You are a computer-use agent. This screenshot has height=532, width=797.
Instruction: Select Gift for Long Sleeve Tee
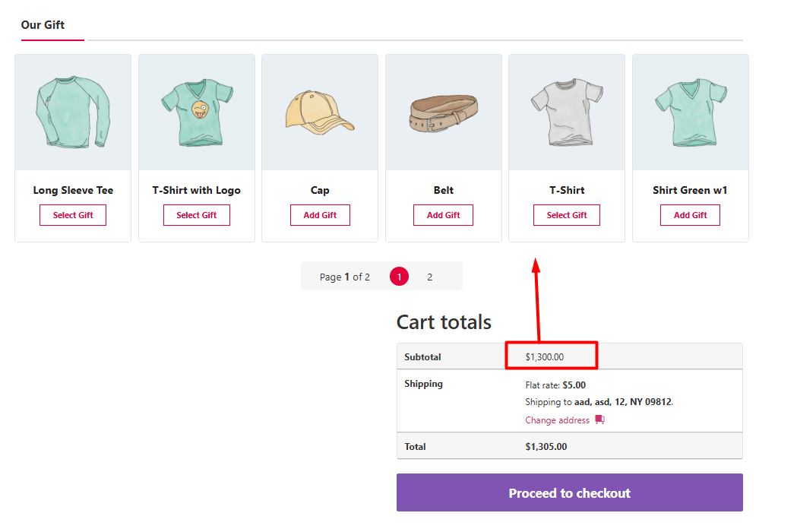coord(73,215)
